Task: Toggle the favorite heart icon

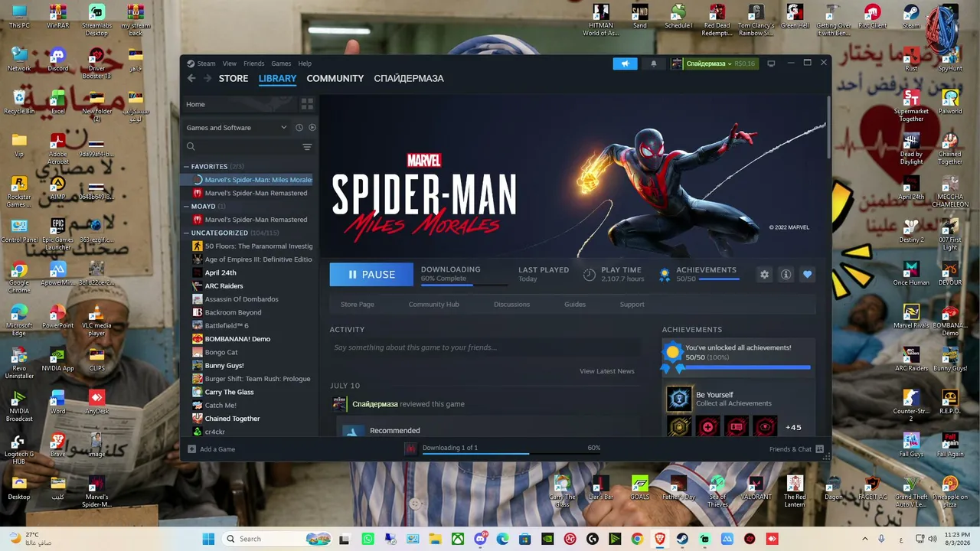Action: pos(807,274)
